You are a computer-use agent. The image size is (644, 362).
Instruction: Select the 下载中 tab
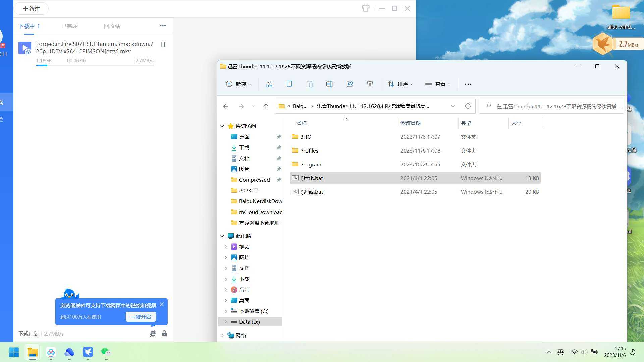click(x=29, y=26)
